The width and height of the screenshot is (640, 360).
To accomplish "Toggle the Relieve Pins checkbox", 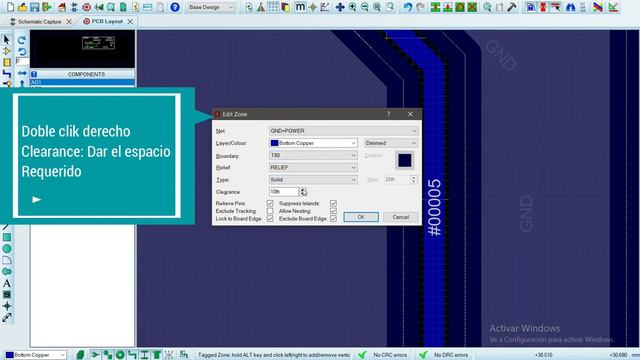I will (270, 203).
